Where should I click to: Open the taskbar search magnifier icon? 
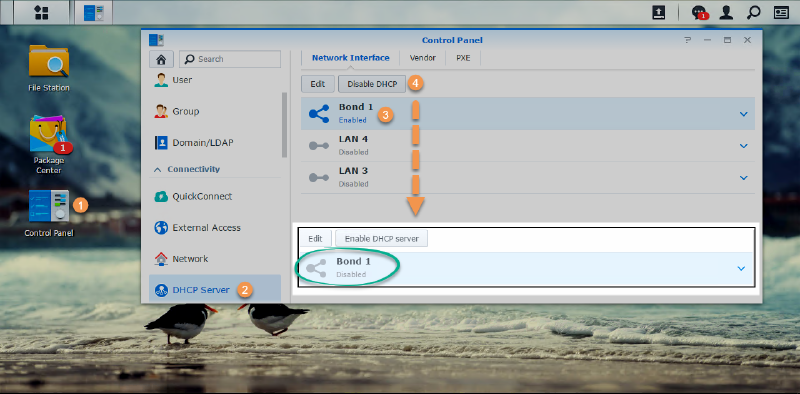[753, 13]
